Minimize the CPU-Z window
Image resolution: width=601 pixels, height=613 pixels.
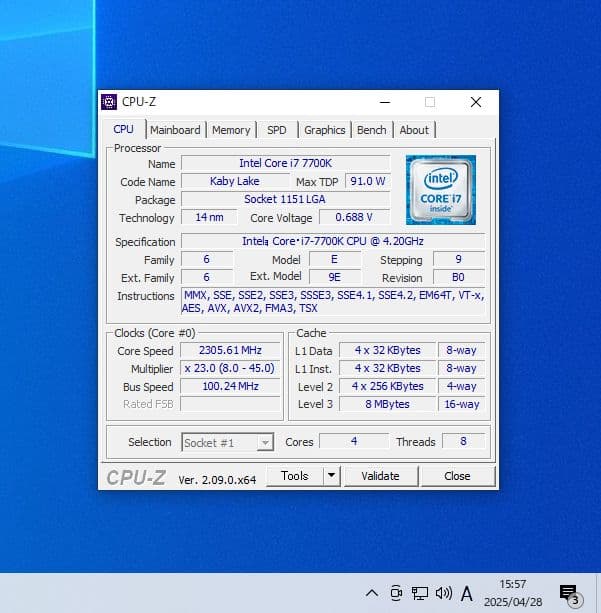tap(385, 102)
